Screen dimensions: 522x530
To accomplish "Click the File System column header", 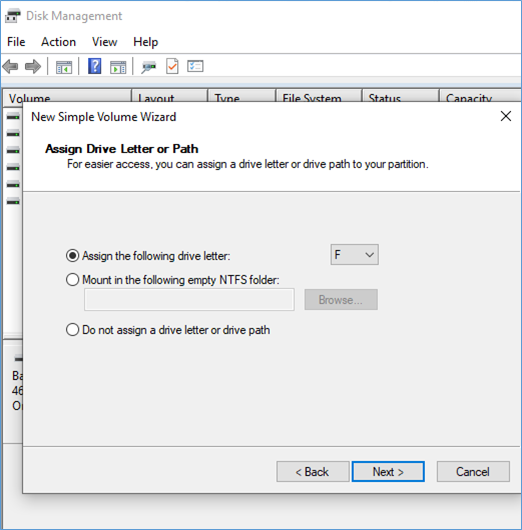I will [x=319, y=96].
